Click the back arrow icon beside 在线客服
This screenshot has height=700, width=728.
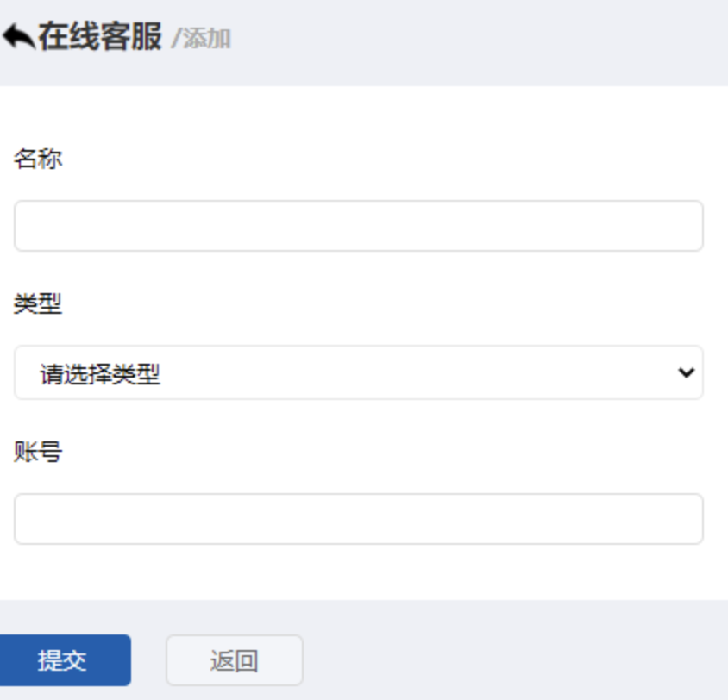tap(19, 37)
